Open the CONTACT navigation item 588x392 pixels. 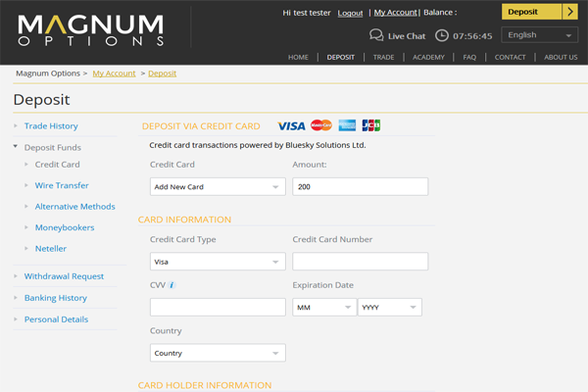point(510,57)
